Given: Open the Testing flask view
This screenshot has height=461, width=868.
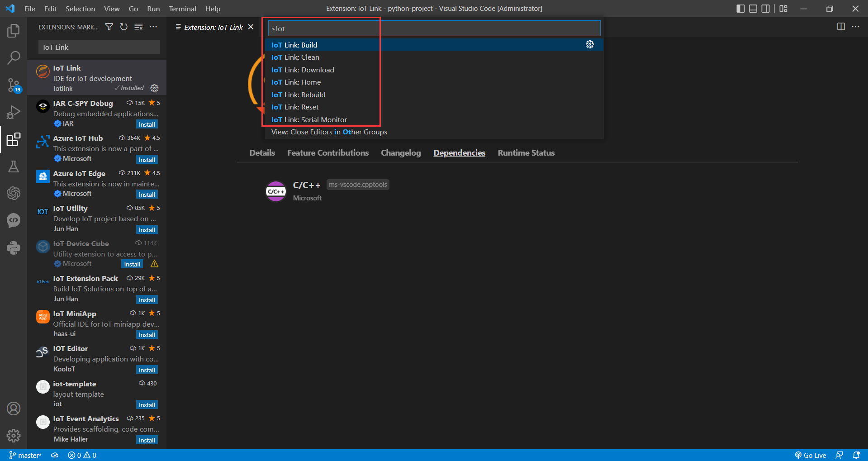Looking at the screenshot, I should click(x=14, y=166).
